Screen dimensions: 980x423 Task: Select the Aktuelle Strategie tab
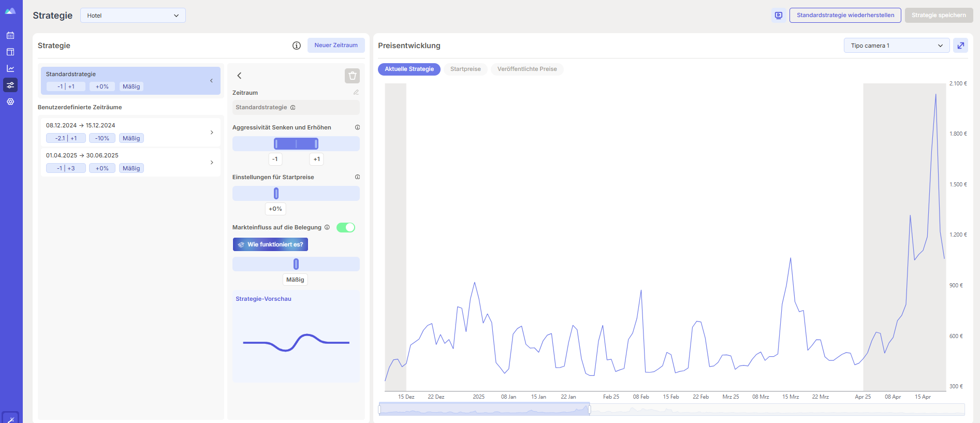[409, 69]
